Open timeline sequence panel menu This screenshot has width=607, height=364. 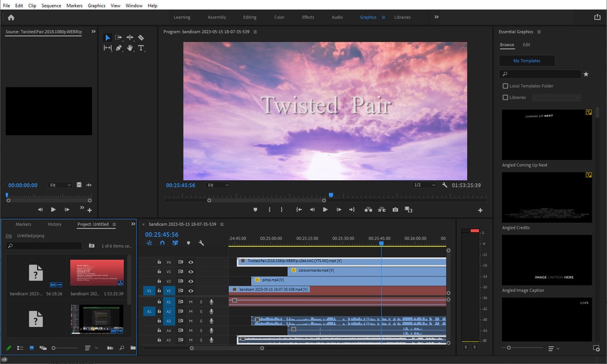(x=222, y=224)
